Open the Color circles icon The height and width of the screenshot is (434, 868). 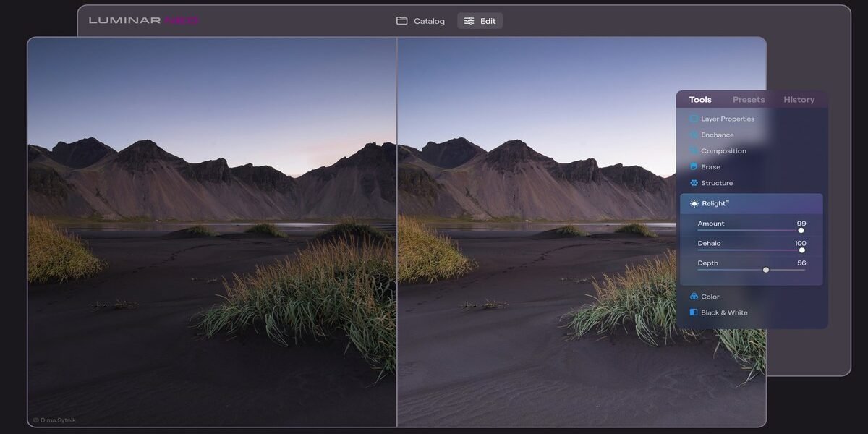(x=694, y=297)
